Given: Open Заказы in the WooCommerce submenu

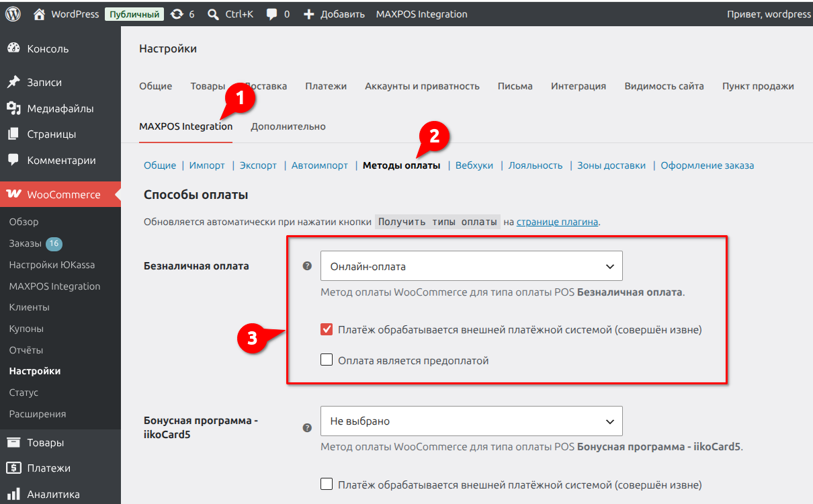Looking at the screenshot, I should pos(26,243).
